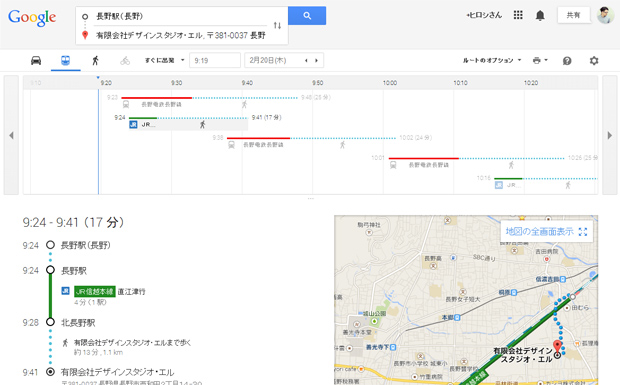Click the JR信越本線 green label
This screenshot has height=385, width=620.
(95, 292)
